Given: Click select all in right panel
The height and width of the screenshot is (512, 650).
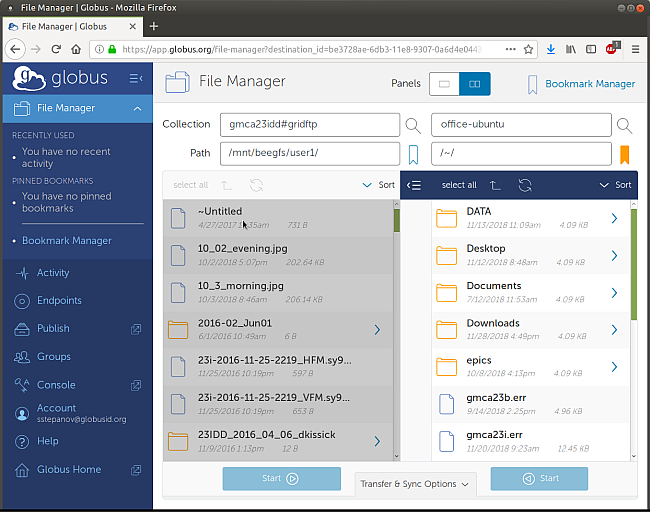Looking at the screenshot, I should (459, 185).
